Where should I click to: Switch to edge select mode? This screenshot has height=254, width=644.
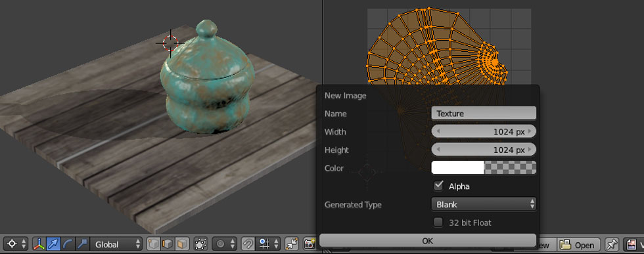point(168,244)
